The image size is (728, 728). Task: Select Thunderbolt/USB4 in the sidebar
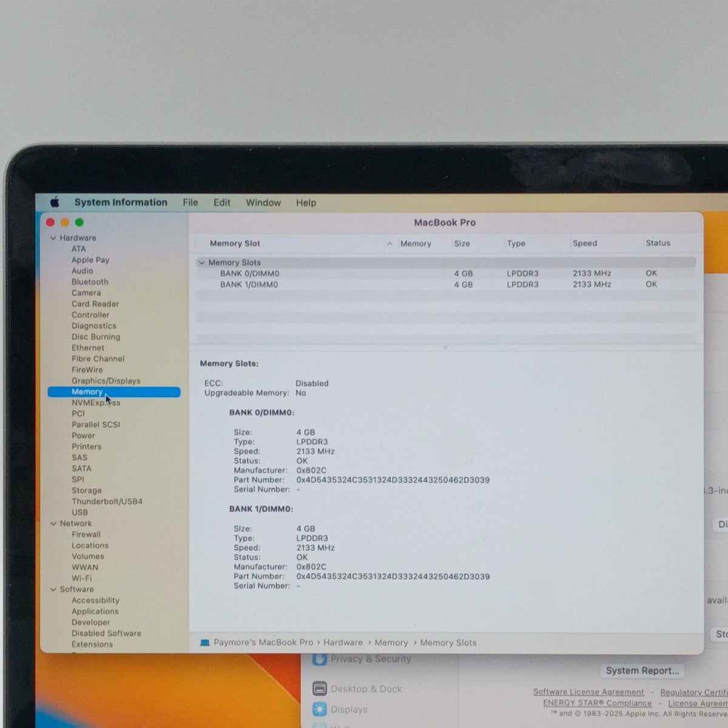pos(107,502)
